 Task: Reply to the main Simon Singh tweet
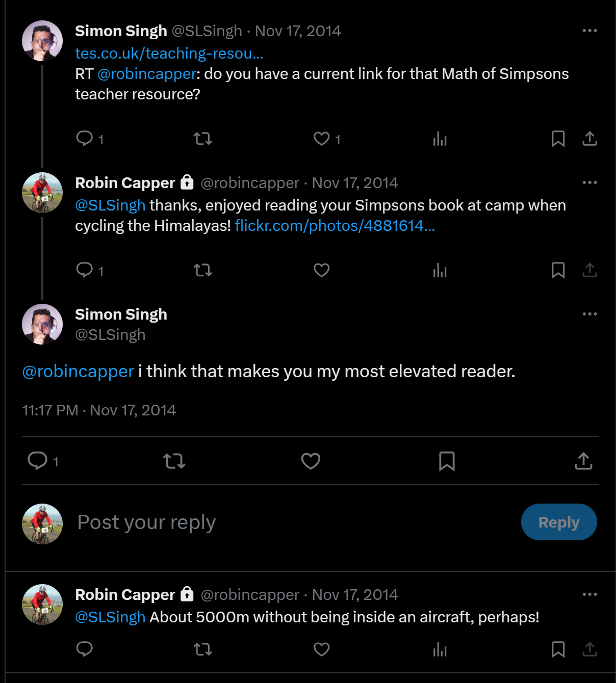point(37,461)
